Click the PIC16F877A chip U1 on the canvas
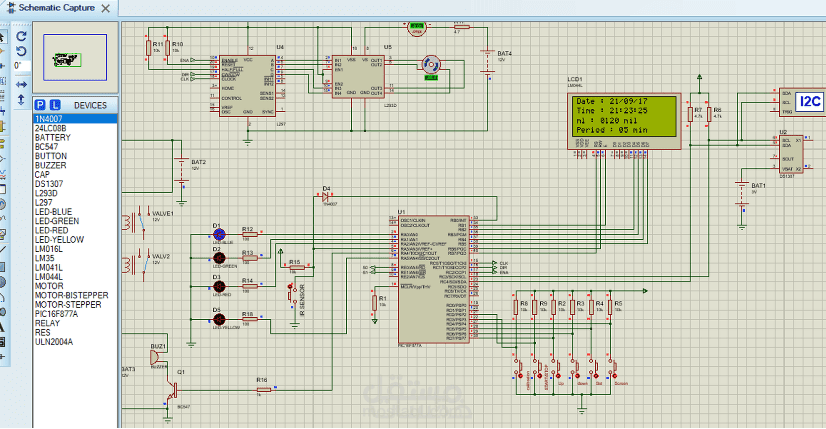This screenshot has width=826, height=429. pos(434,279)
